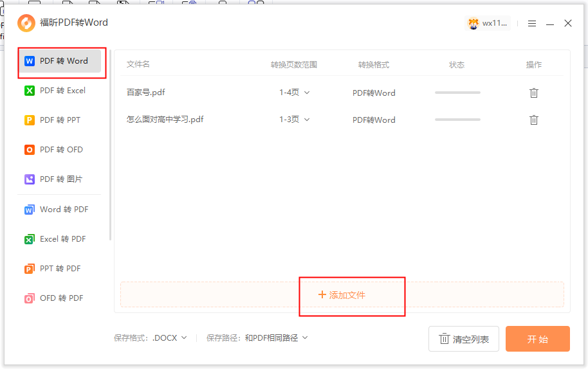
Task: Open the 保存路径 和PDF相同路径 dropdown
Action: click(277, 338)
